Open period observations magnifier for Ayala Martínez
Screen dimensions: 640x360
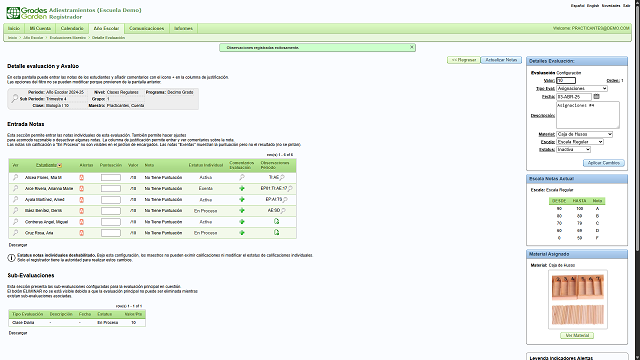coord(285,200)
